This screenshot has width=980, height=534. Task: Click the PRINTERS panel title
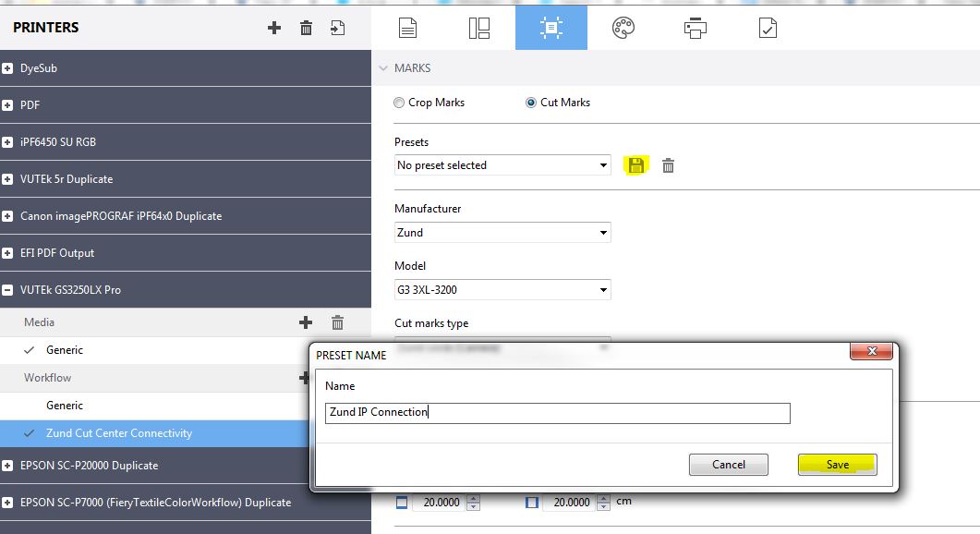tap(45, 28)
